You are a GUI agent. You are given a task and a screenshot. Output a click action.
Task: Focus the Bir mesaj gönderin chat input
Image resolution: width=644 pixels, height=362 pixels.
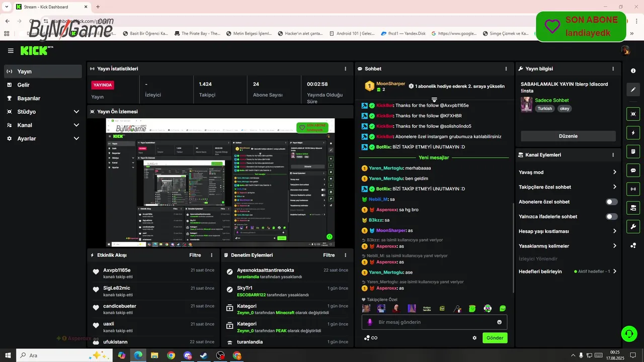[x=434, y=322]
